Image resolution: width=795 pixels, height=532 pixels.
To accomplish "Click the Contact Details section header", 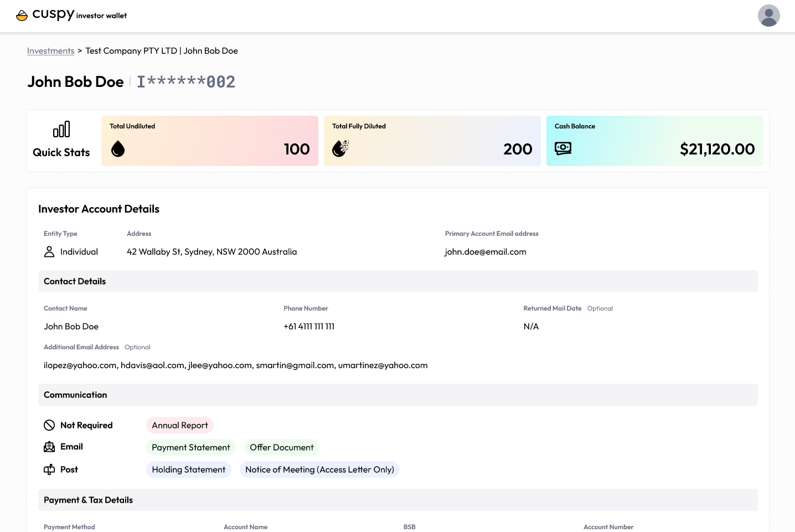I will tap(398, 281).
